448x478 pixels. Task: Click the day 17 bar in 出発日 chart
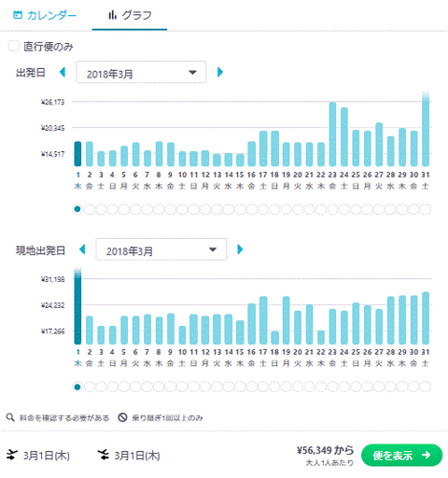coord(263,148)
